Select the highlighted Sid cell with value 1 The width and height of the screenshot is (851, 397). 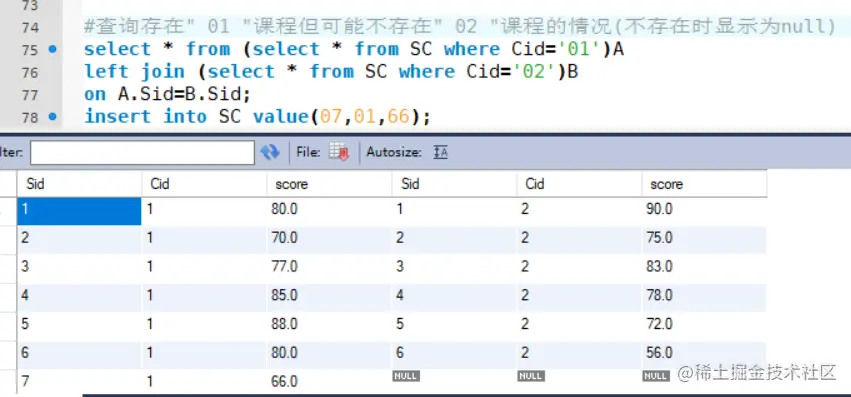[79, 211]
